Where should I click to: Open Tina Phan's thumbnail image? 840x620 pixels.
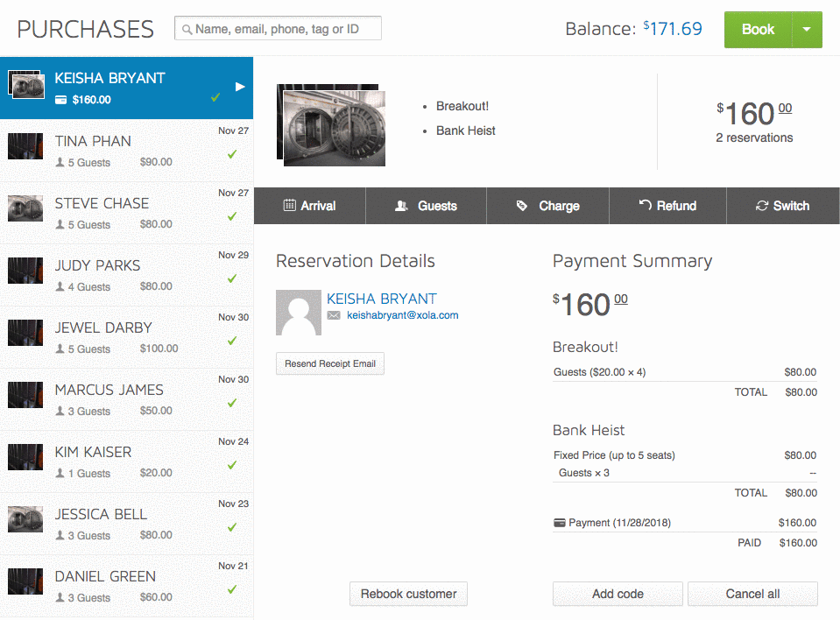(25, 146)
